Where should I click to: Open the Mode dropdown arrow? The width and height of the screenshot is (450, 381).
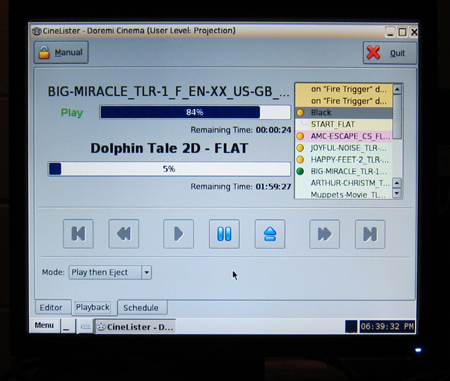tap(146, 272)
